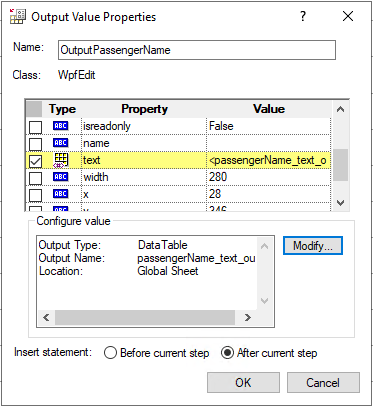
Task: Click the Modify... button
Action: (313, 246)
